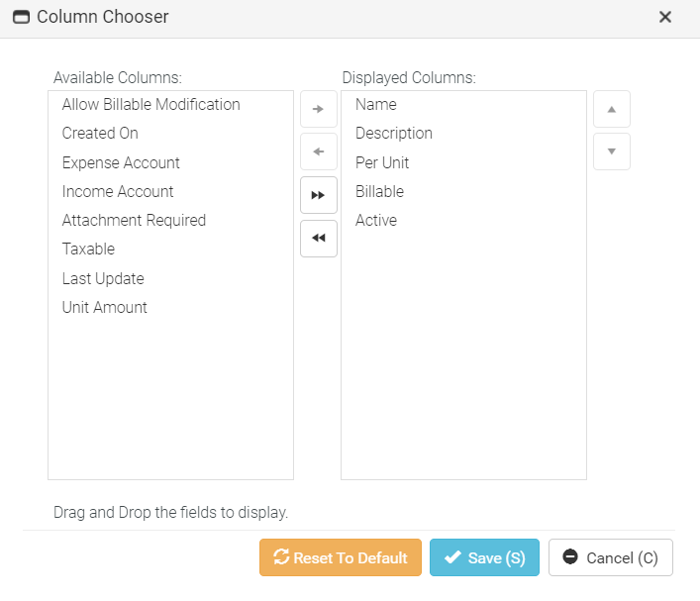
Task: Click the move right single arrow icon
Action: 318,109
